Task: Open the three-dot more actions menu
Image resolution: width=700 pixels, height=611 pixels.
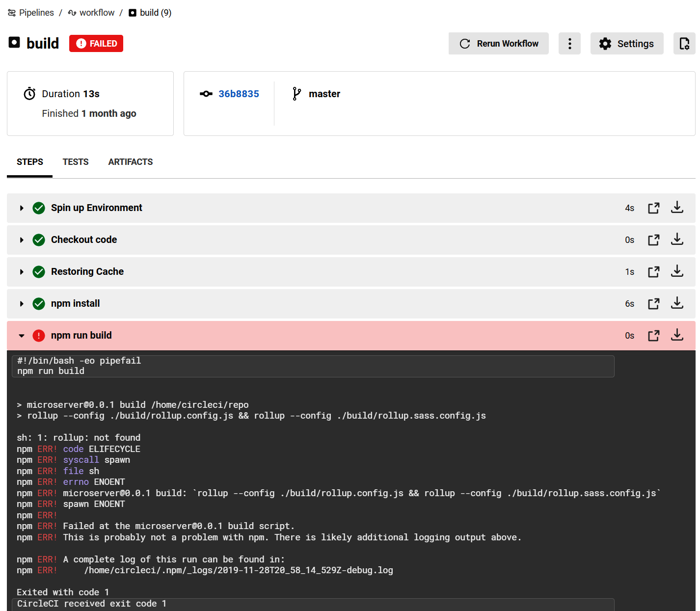Action: tap(569, 44)
